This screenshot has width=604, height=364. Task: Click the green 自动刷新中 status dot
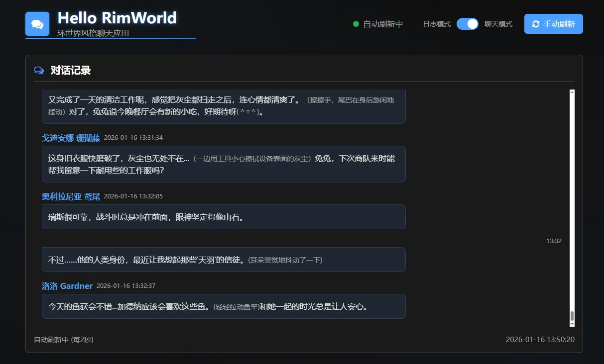(356, 24)
